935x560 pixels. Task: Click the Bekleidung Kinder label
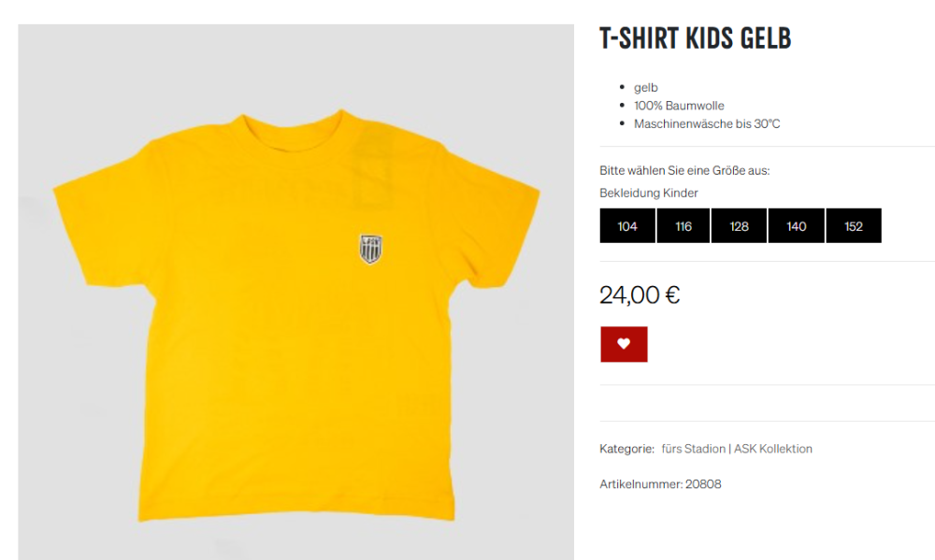(649, 194)
